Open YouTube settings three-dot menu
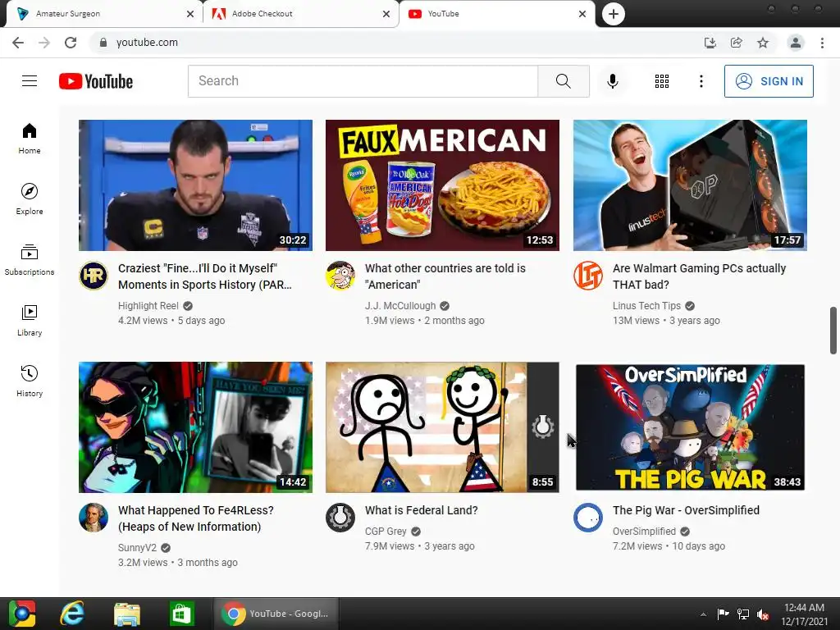The height and width of the screenshot is (630, 840). tap(701, 81)
